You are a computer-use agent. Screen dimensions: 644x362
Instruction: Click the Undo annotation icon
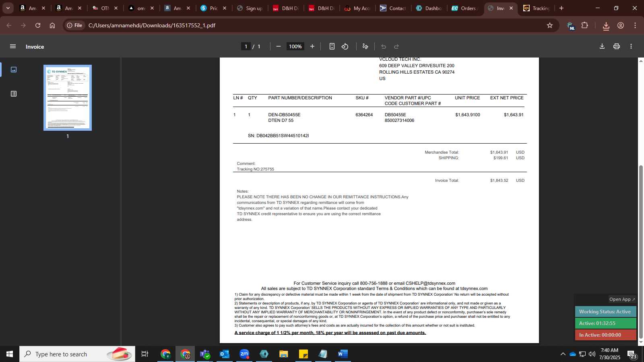(384, 47)
